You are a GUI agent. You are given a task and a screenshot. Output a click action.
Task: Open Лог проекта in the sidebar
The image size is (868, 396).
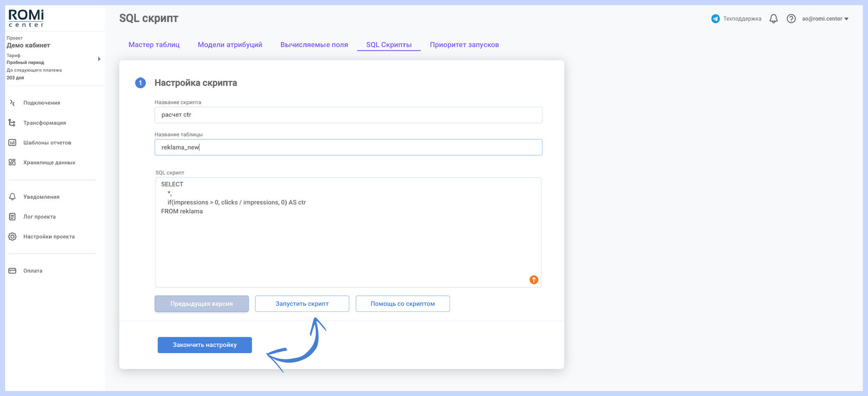39,217
